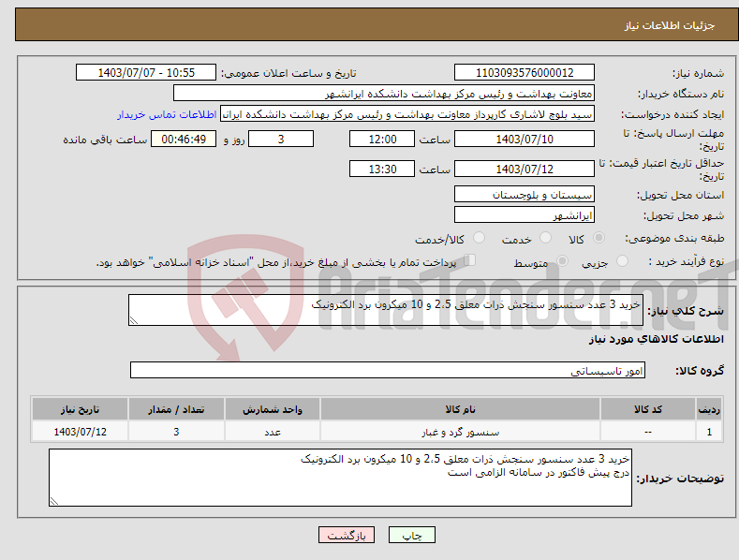739x560 pixels.
Task: Select the متوسط purchase type radio
Action: click(562, 260)
